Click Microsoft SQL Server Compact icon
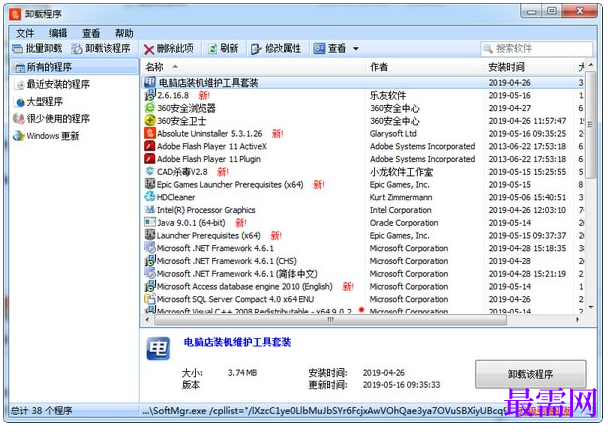The width and height of the screenshot is (616, 434). point(150,298)
